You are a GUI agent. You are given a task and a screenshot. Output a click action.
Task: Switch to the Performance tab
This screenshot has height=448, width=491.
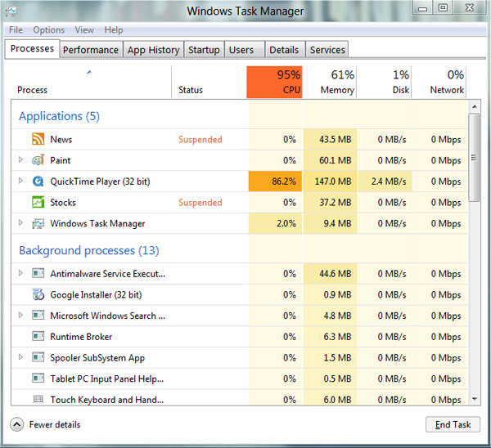91,50
